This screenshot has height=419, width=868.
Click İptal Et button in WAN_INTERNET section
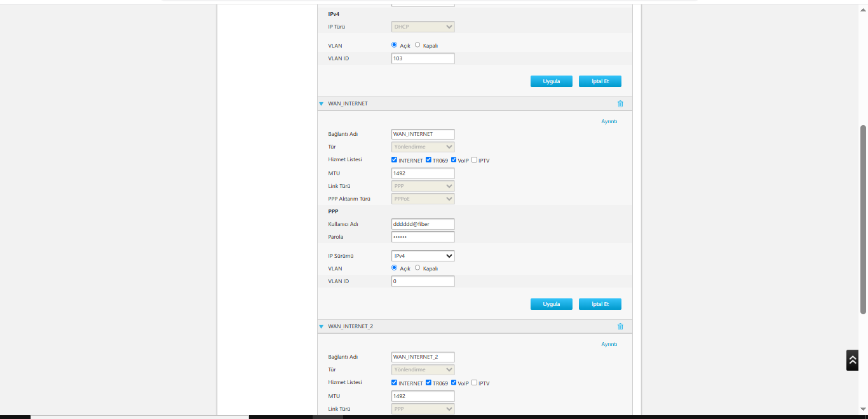[600, 304]
